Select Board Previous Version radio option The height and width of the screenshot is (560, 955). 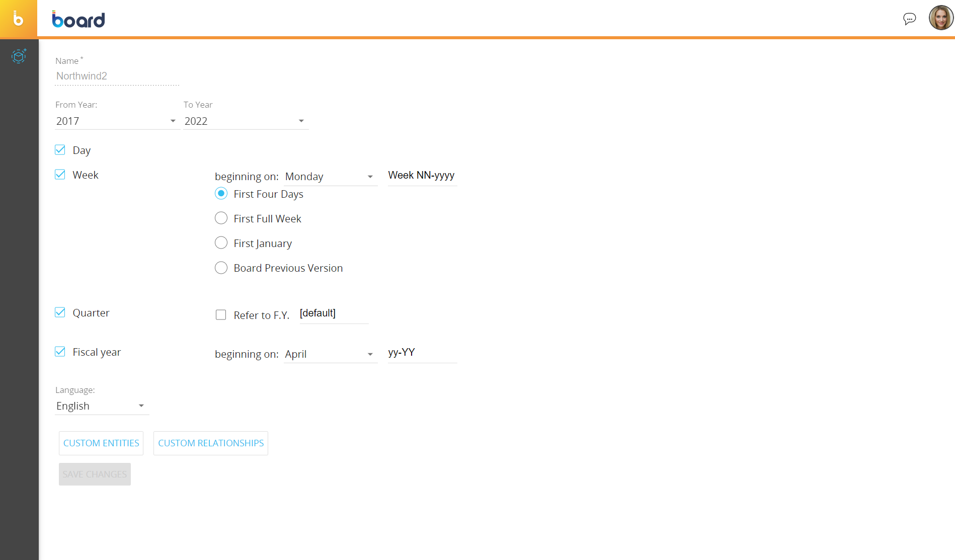221,268
